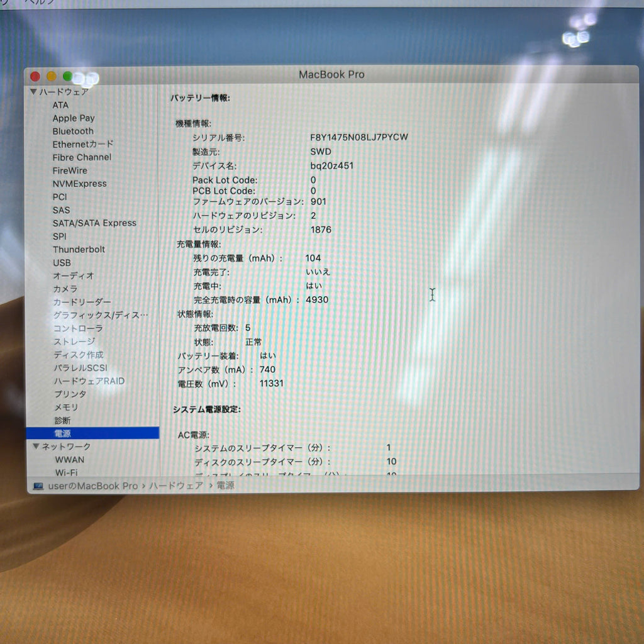
Task: Click the full charge capacity value 4930
Action: pos(317,300)
